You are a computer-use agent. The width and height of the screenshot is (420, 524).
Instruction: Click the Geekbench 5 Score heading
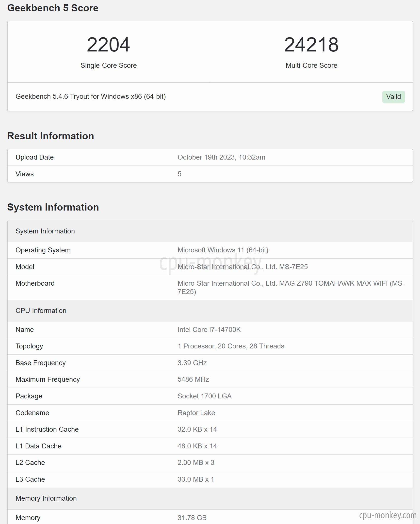pyautogui.click(x=53, y=8)
